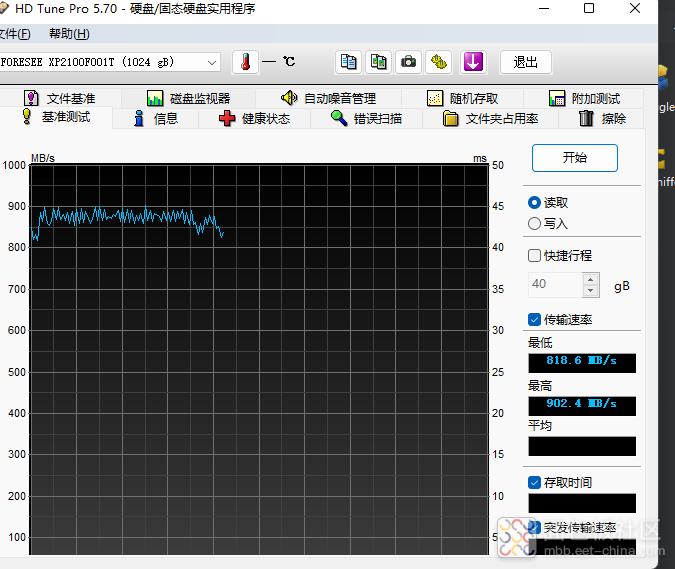Decrease the short stroke gB value
The width and height of the screenshot is (675, 569).
591,291
